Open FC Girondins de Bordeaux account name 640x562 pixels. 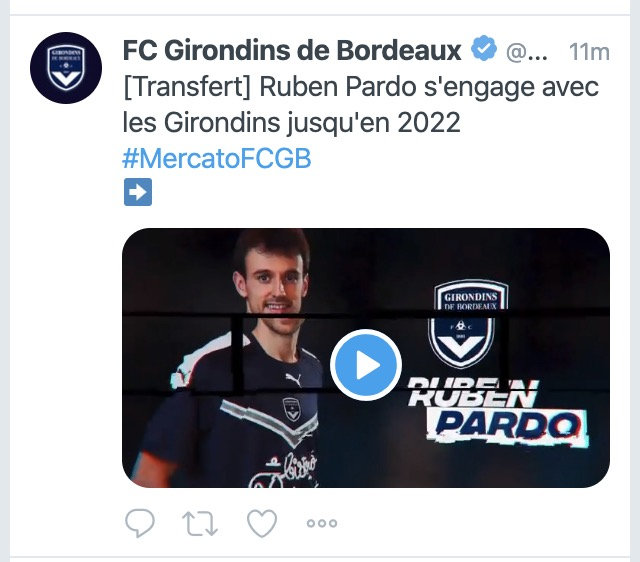tap(292, 50)
